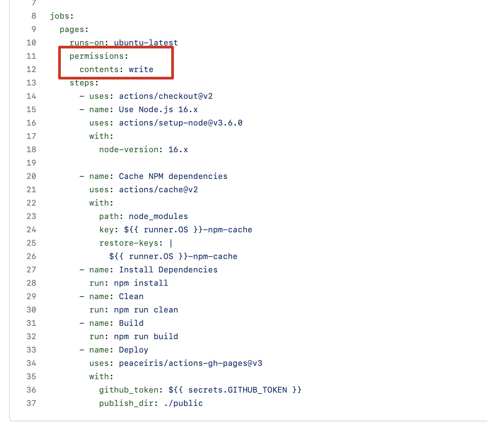Click 'npm install' run command
The height and width of the screenshot is (448, 487).
[141, 283]
